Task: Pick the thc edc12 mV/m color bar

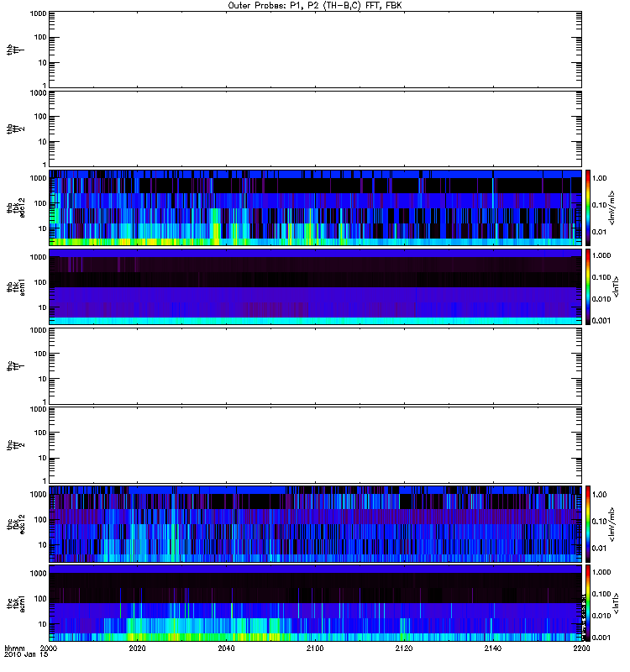Action: click(588, 523)
